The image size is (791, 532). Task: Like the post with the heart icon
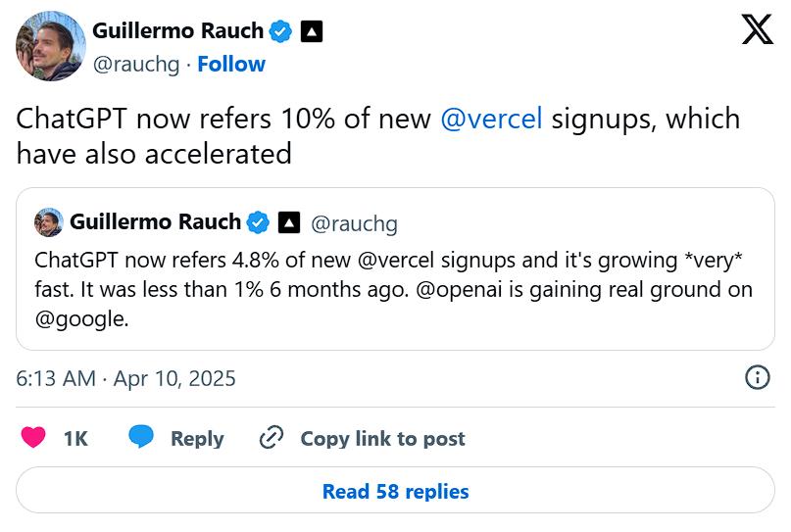[x=33, y=438]
